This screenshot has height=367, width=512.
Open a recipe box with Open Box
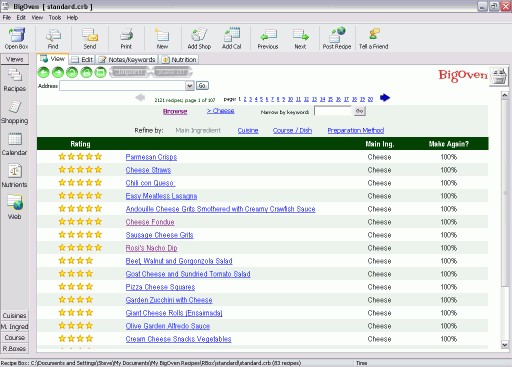point(16,38)
